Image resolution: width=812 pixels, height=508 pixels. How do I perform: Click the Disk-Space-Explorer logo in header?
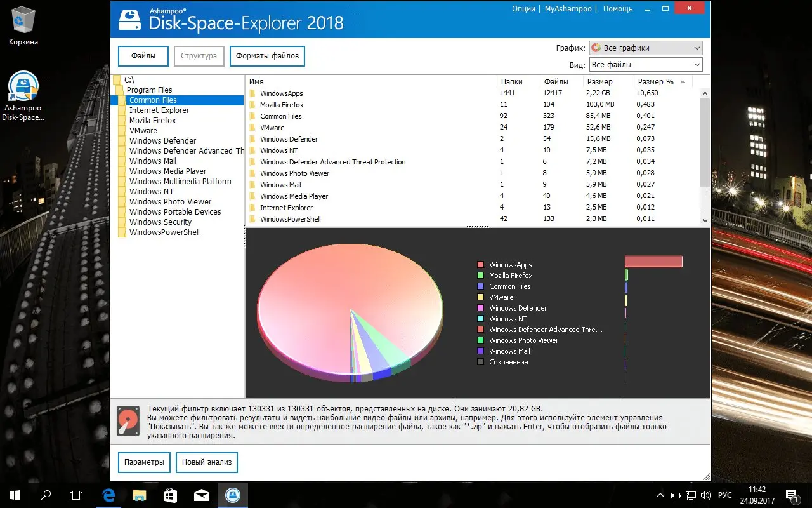129,22
